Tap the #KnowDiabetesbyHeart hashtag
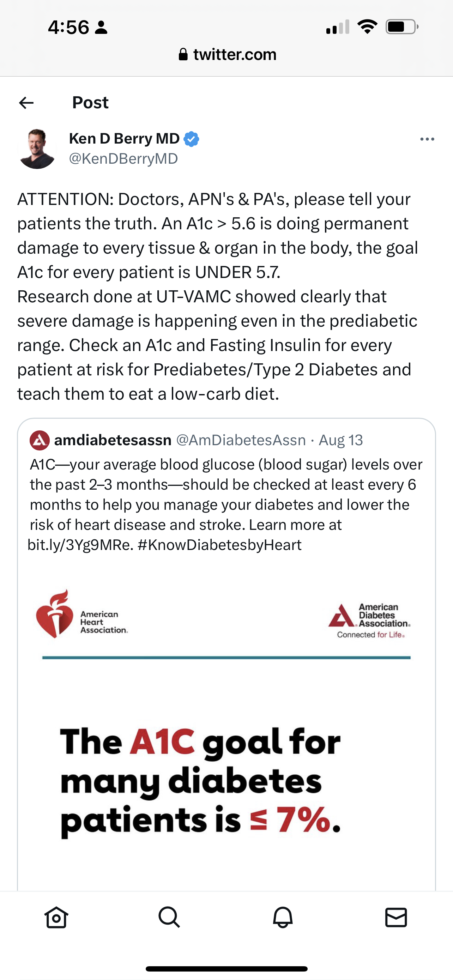The width and height of the screenshot is (453, 980). [x=224, y=545]
